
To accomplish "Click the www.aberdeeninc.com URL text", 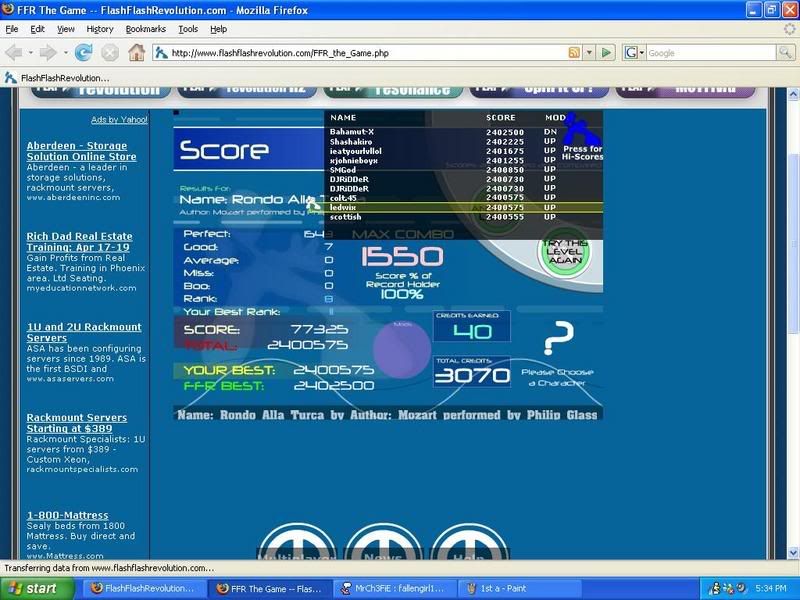I will (x=73, y=197).
